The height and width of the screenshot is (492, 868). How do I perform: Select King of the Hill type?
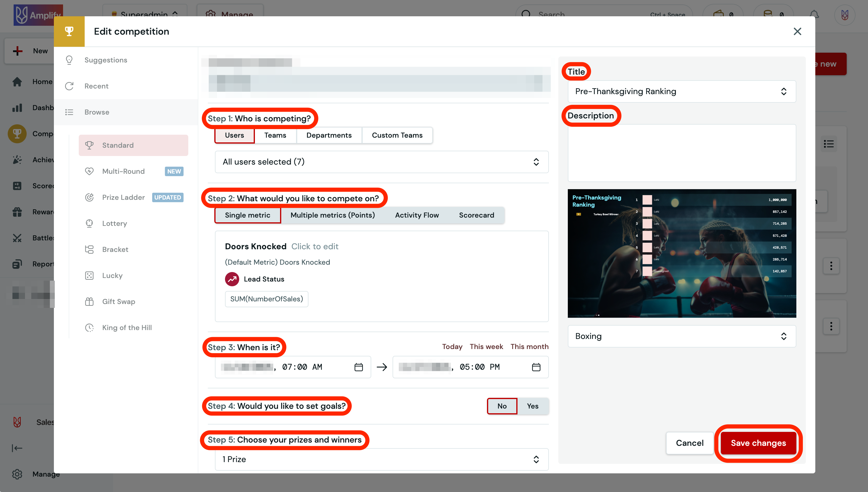pyautogui.click(x=127, y=327)
